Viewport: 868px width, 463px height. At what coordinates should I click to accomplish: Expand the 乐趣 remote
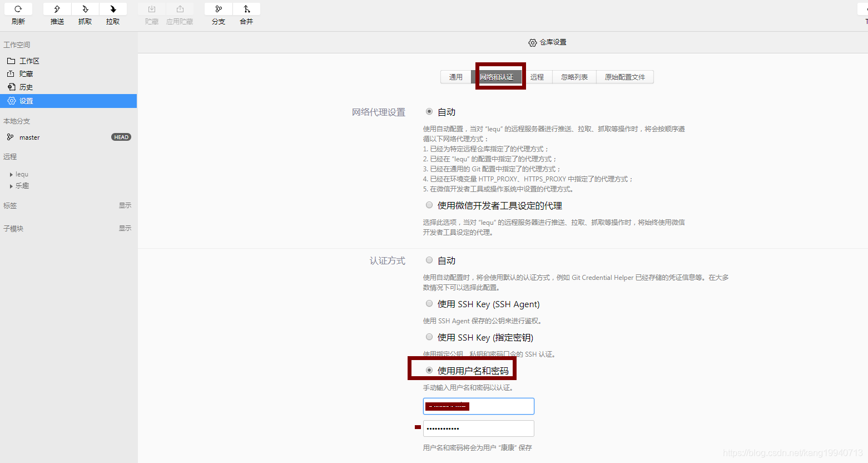click(x=11, y=186)
